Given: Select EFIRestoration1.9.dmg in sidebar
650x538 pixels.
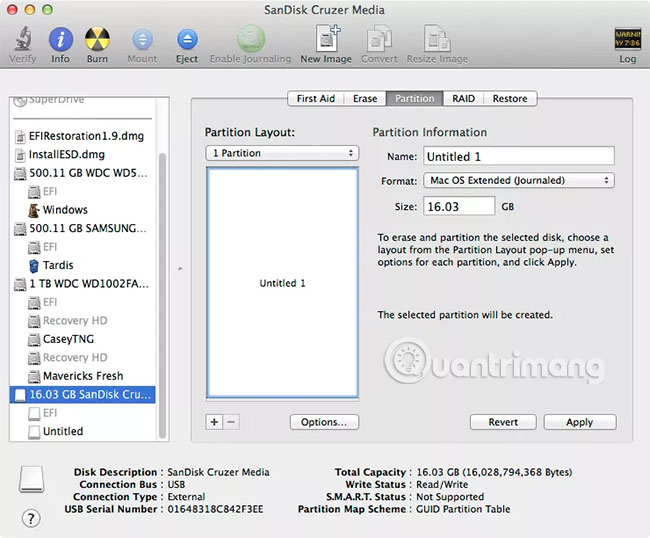Looking at the screenshot, I should [x=82, y=136].
